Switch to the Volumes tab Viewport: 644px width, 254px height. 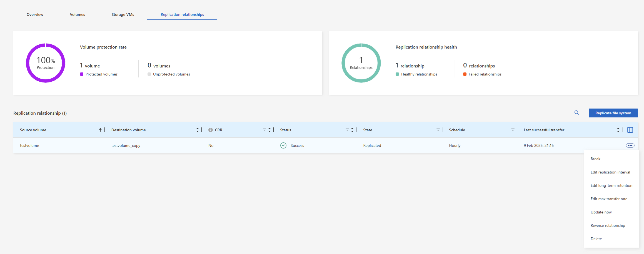[77, 14]
